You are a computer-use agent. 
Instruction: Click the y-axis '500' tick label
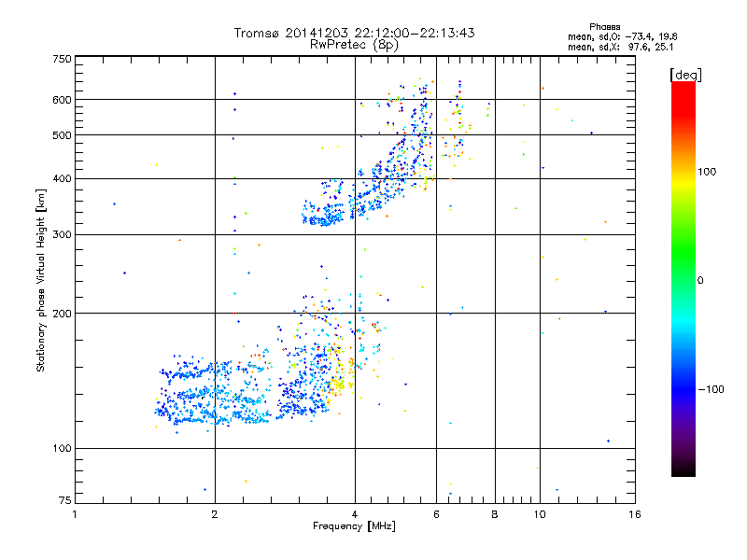pyautogui.click(x=62, y=135)
